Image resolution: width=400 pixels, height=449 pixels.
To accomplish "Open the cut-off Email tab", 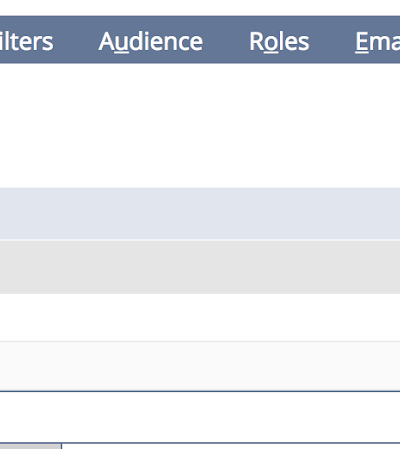I will [377, 42].
